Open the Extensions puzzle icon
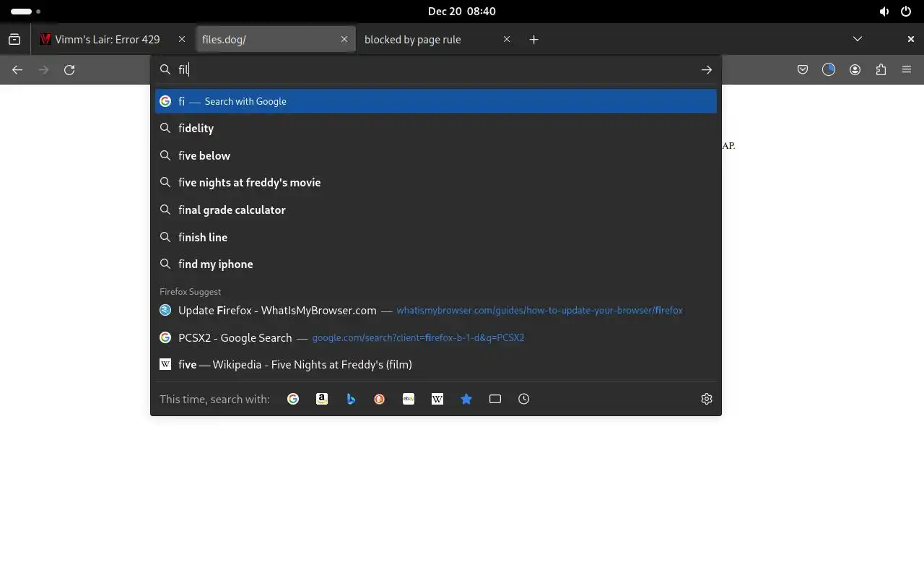924x578 pixels. 881,70
